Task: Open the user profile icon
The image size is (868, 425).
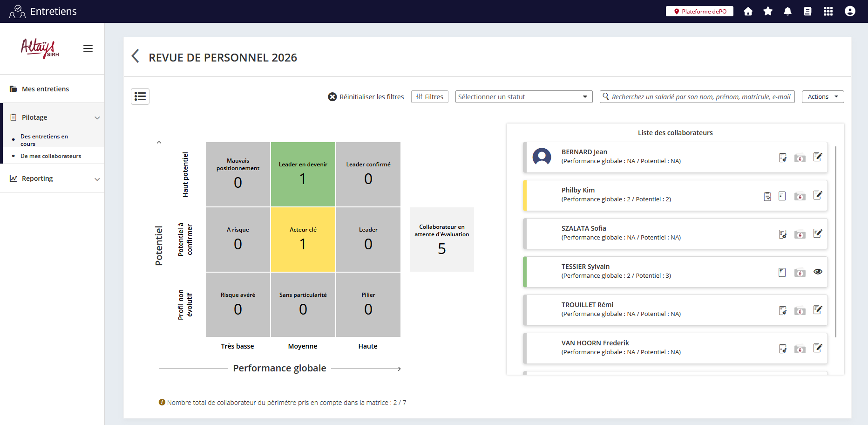Action: [x=850, y=11]
